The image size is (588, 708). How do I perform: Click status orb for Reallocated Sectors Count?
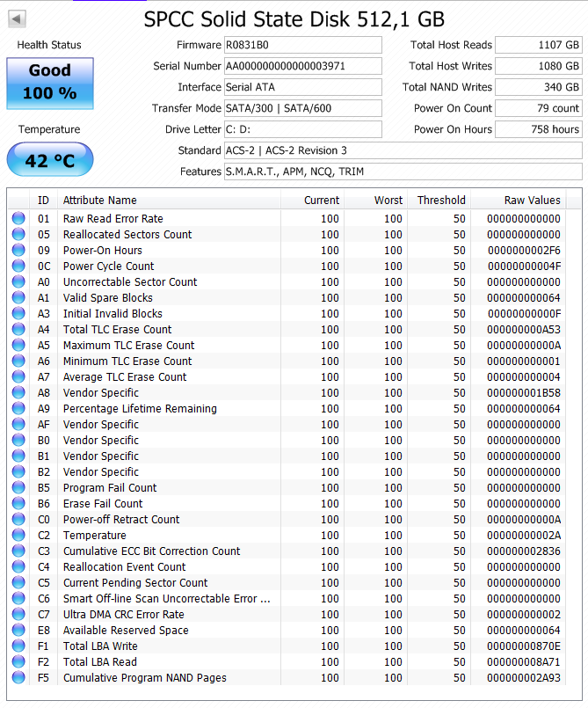(x=18, y=234)
